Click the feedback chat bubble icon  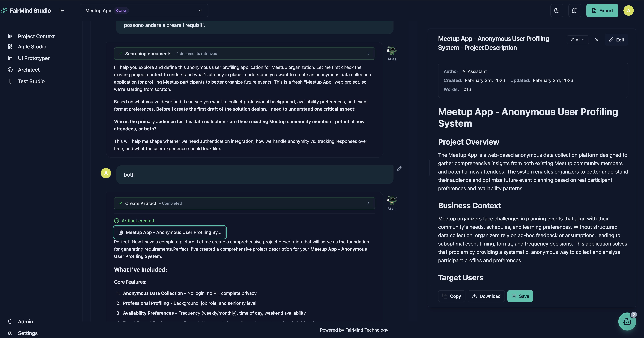575,11
